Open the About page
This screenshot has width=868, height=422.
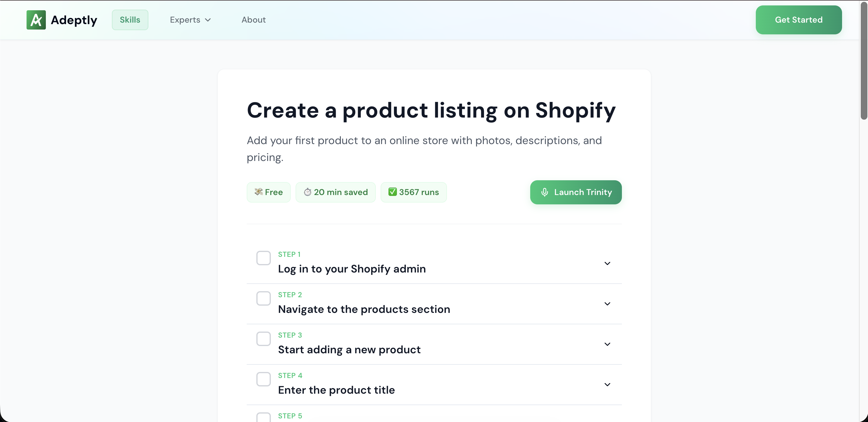[253, 20]
